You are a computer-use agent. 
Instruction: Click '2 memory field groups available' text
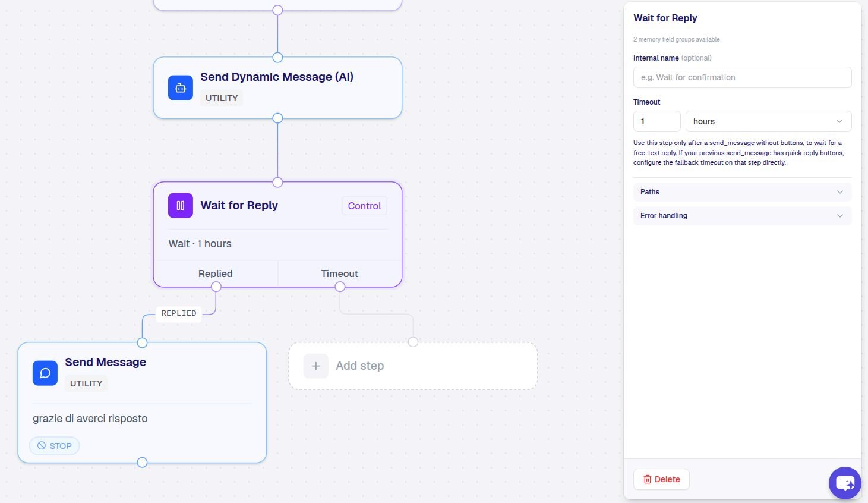[x=677, y=40]
